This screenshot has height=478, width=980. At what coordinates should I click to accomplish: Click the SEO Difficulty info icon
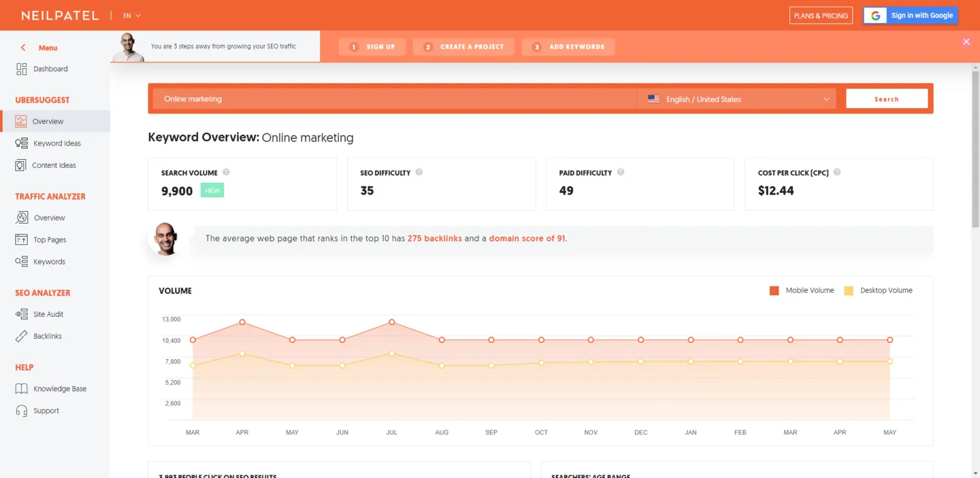tap(419, 172)
